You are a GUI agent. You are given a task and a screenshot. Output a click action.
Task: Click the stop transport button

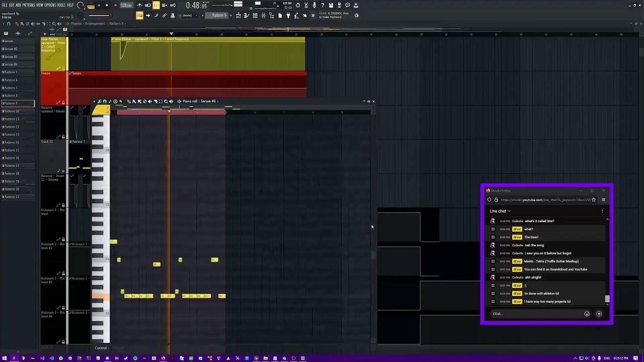coord(107,5)
